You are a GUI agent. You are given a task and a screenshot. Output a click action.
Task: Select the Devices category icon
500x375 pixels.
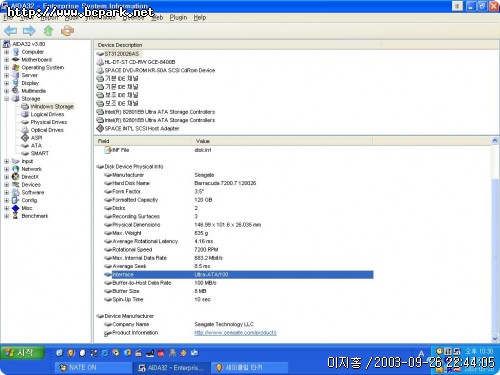(16, 185)
